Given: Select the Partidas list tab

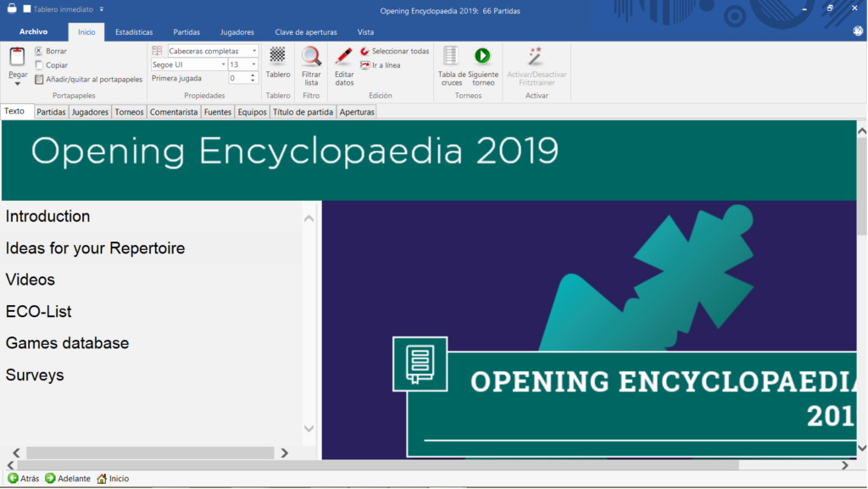Looking at the screenshot, I should 51,112.
